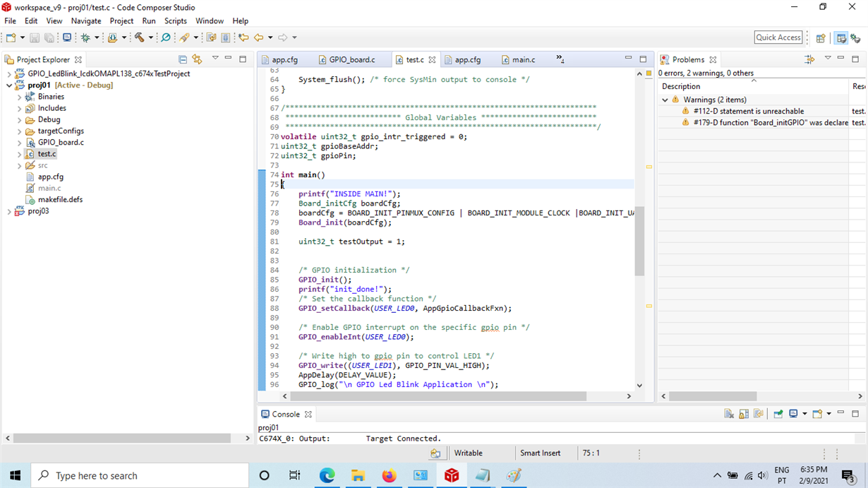Viewport: 868px width, 488px height.
Task: Click the Debug bug icon
Action: [x=85, y=37]
